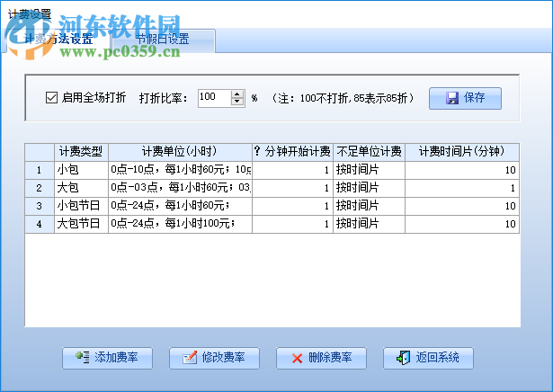
Task: Click cell 0点-24点，每1小时100元
Action: 180,224
